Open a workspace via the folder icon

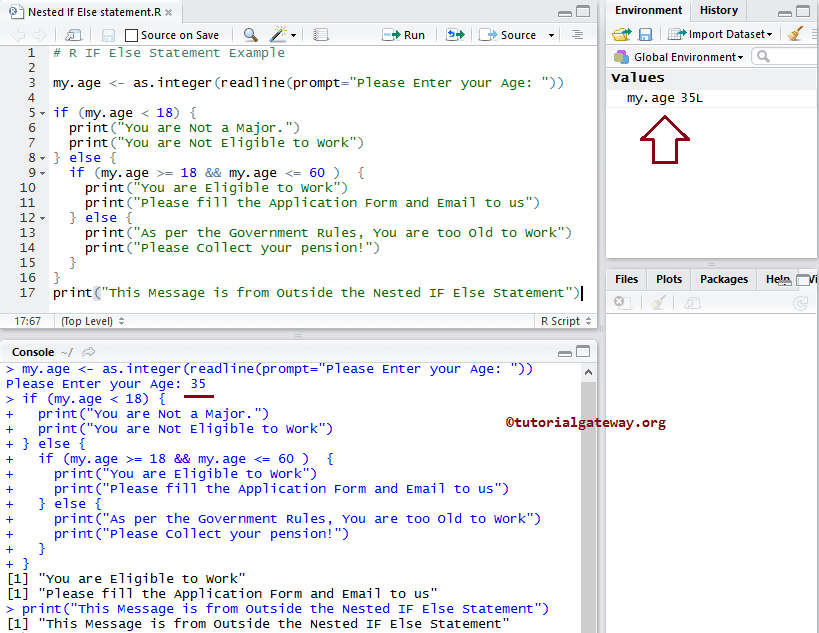[622, 33]
